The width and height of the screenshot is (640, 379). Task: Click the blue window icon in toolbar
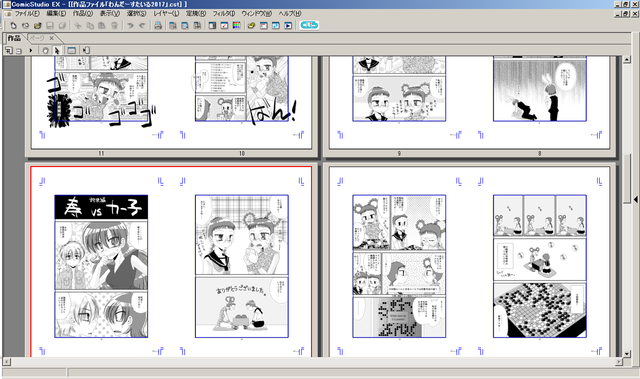[x=276, y=26]
